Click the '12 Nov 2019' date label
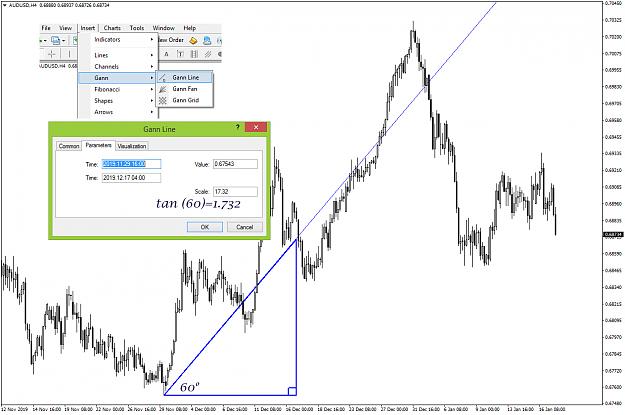The height and width of the screenshot is (415, 625). (x=13, y=409)
